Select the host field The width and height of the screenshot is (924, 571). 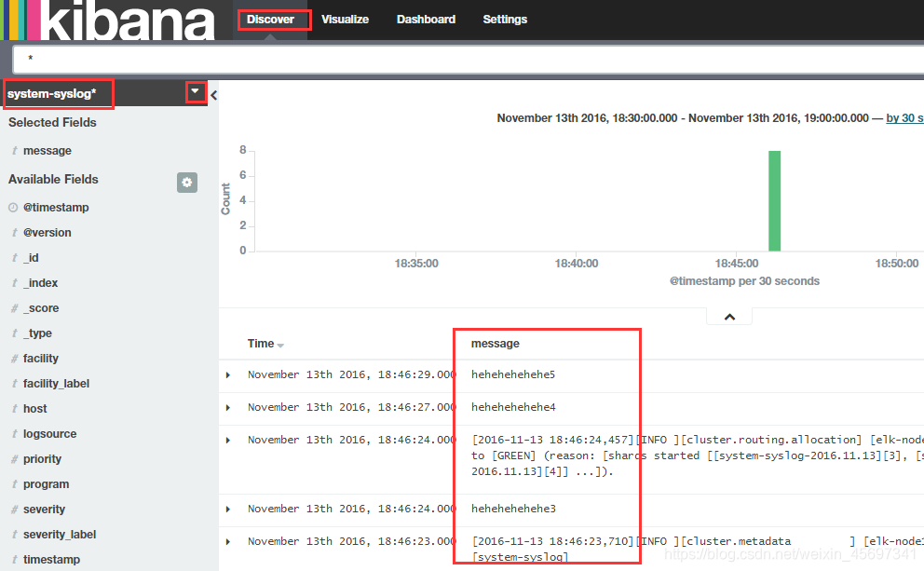[34, 409]
